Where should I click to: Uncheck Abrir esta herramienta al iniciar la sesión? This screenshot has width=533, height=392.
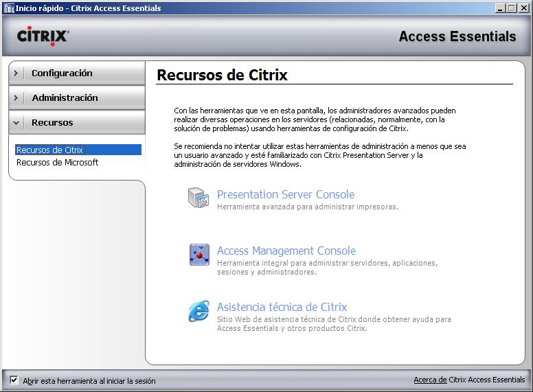pyautogui.click(x=14, y=380)
